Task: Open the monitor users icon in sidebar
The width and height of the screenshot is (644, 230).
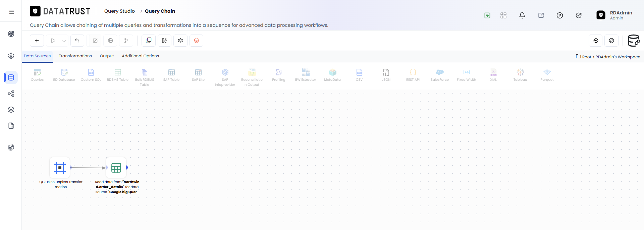Action: click(x=11, y=148)
